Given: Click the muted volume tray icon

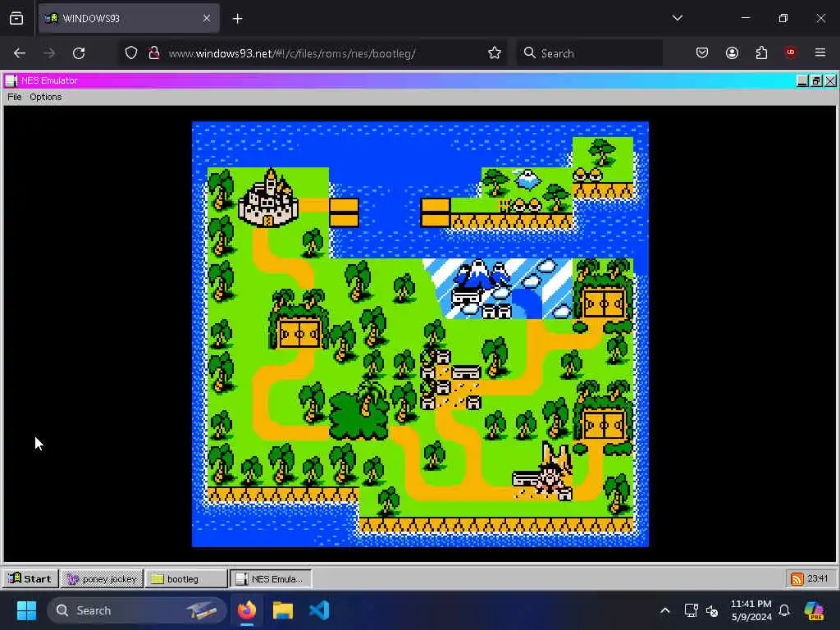Looking at the screenshot, I should point(712,610).
